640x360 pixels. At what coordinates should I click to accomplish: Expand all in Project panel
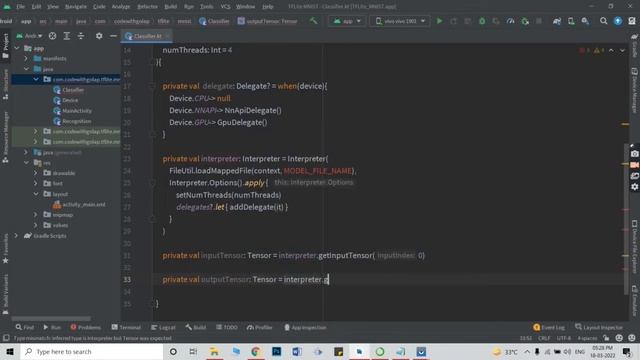click(67, 36)
